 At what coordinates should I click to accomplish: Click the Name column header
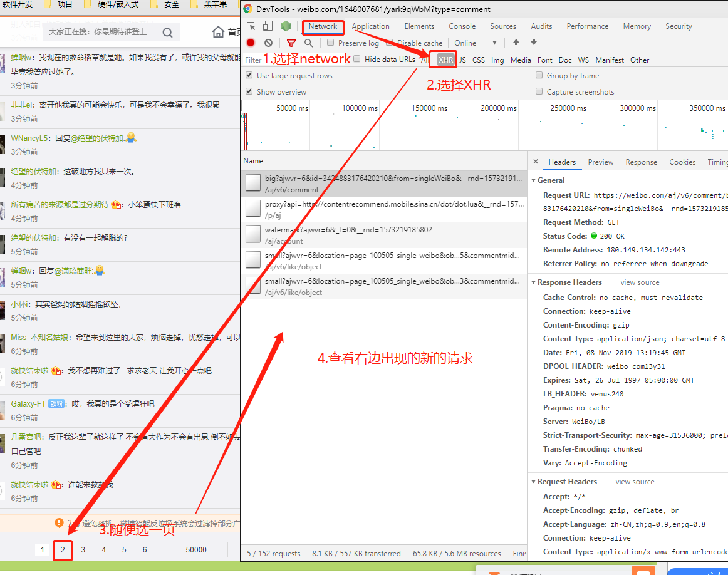(253, 160)
